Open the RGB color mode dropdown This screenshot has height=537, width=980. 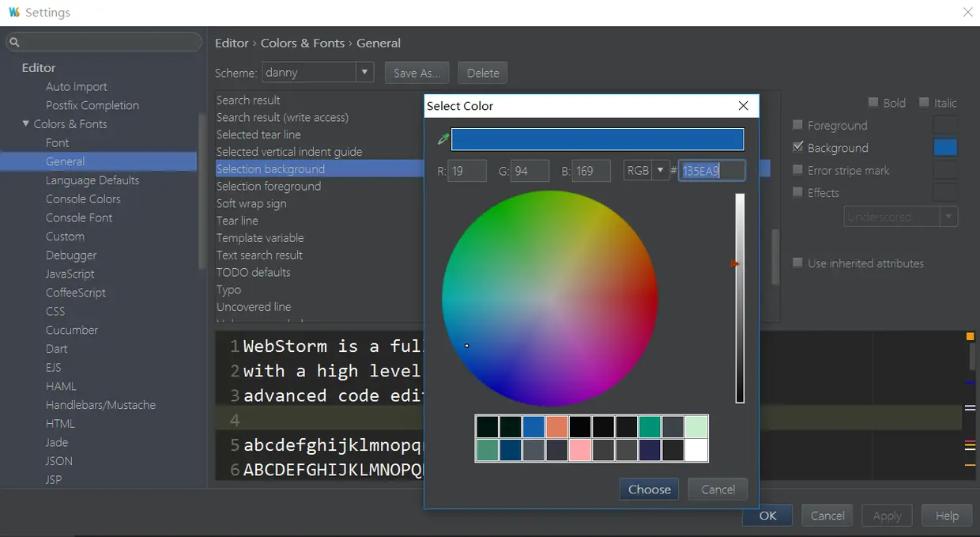(646, 170)
